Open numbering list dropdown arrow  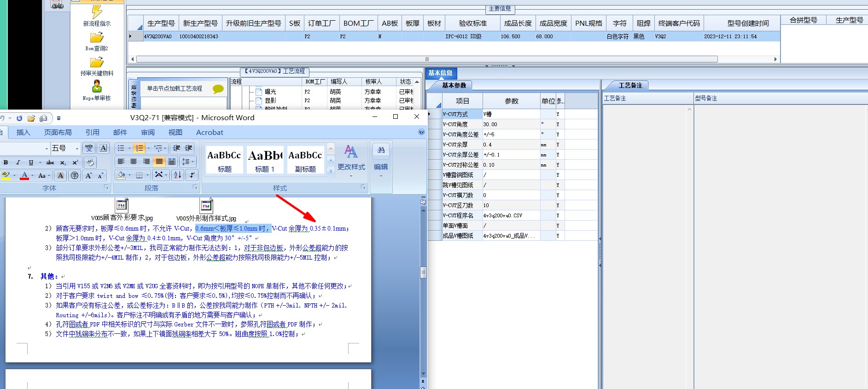point(148,148)
